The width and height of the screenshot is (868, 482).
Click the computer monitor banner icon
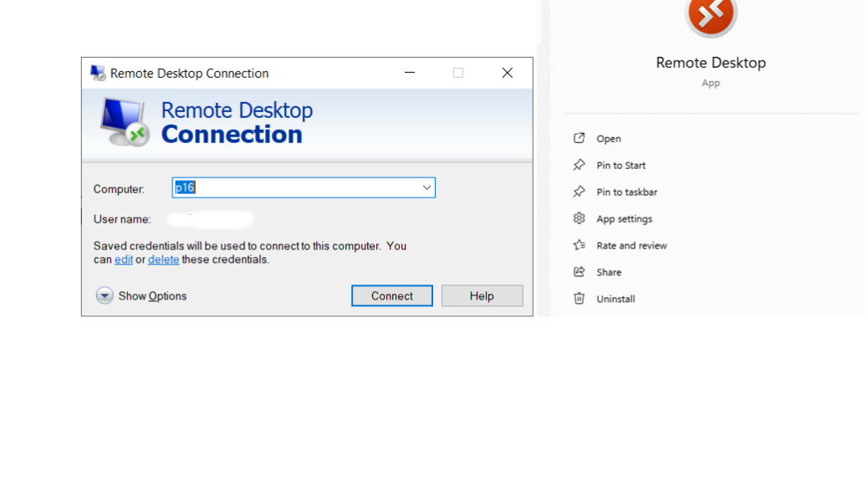pos(125,122)
